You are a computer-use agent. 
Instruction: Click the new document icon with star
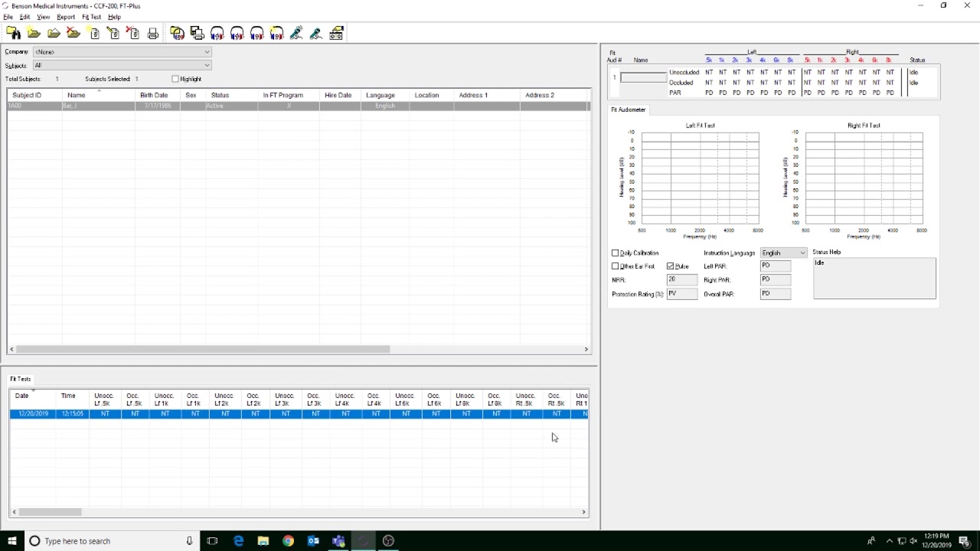(93, 33)
